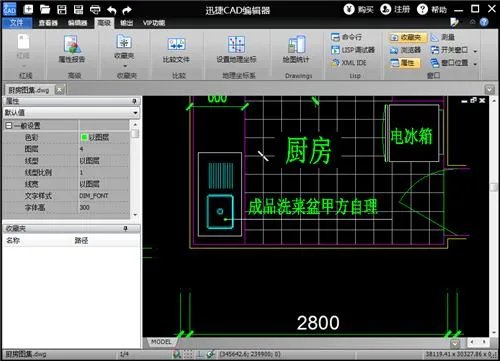
Task: Click the 购买 purchase button
Action: click(x=359, y=9)
